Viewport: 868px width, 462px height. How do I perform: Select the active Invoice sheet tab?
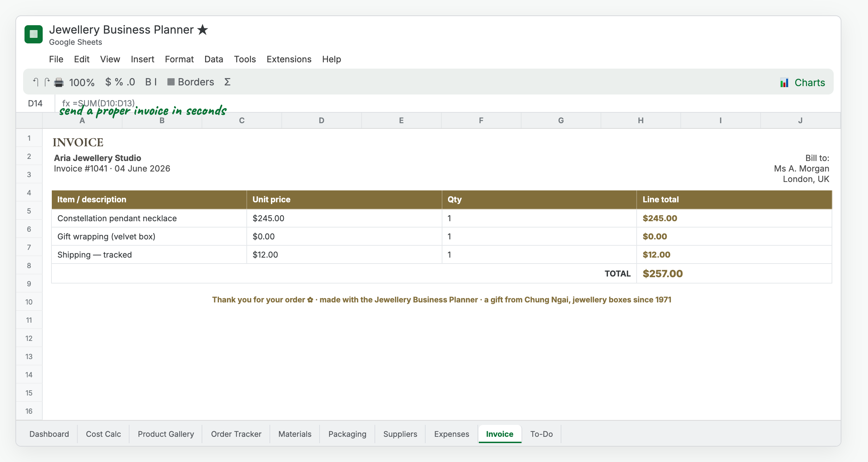[x=500, y=434]
